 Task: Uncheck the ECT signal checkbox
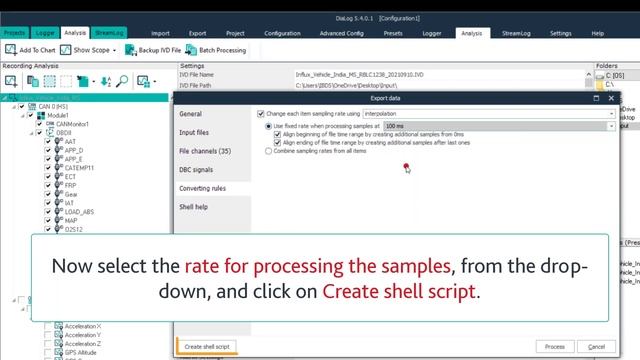pyautogui.click(x=48, y=177)
